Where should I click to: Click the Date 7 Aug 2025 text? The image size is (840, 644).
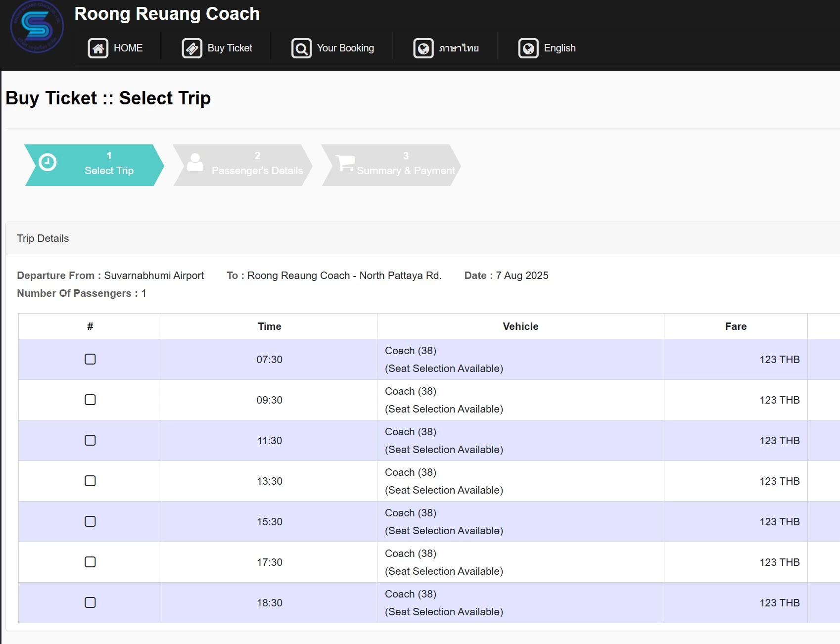[x=507, y=276]
